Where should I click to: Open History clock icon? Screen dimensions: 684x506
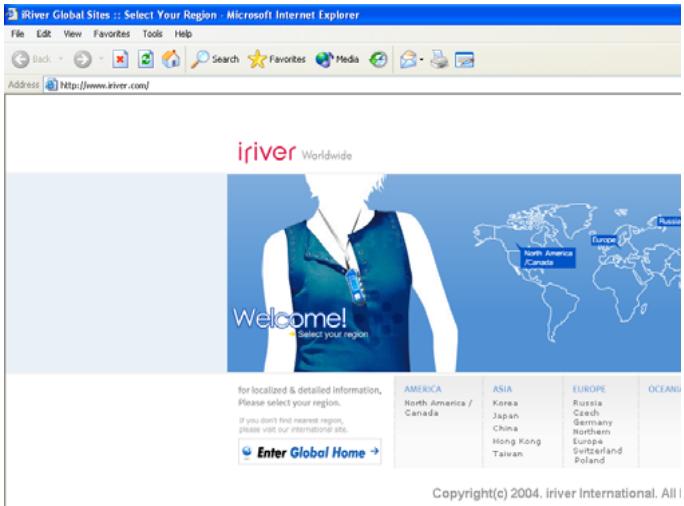click(x=378, y=59)
